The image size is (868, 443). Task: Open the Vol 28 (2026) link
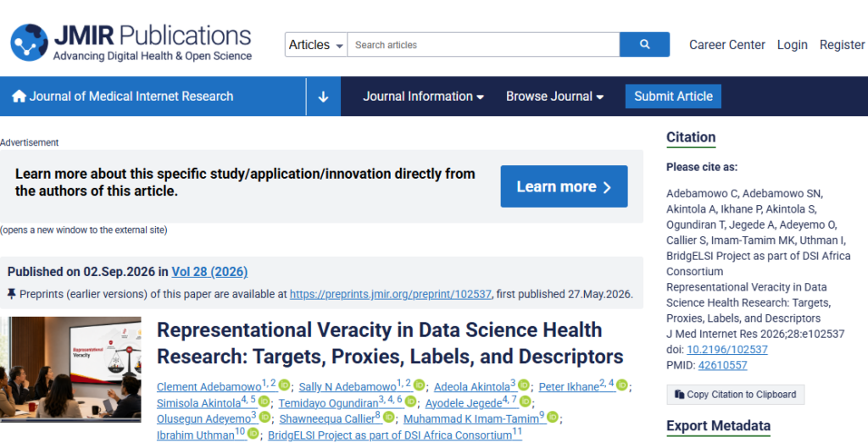(210, 272)
